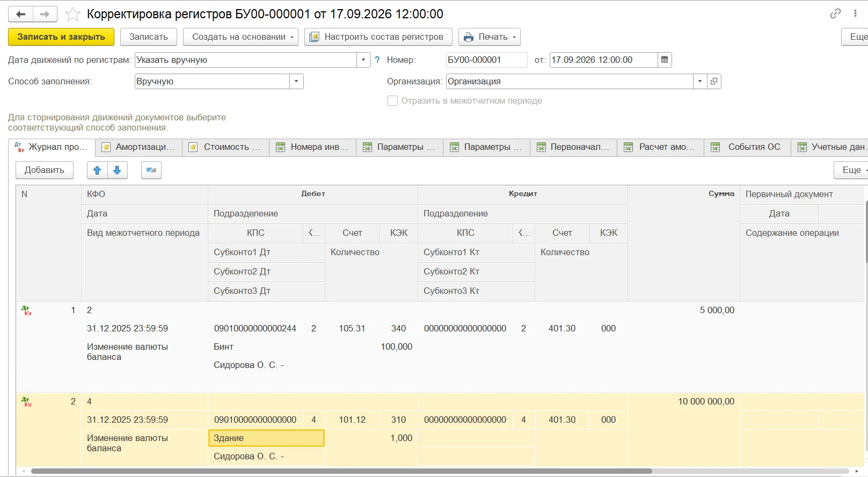Viewport: 868px width, 477px height.
Task: Click the Учетные дан… tab
Action: pos(830,147)
